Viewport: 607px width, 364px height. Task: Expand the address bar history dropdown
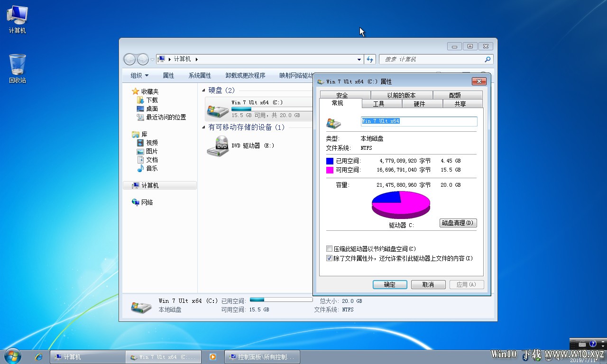pos(359,59)
